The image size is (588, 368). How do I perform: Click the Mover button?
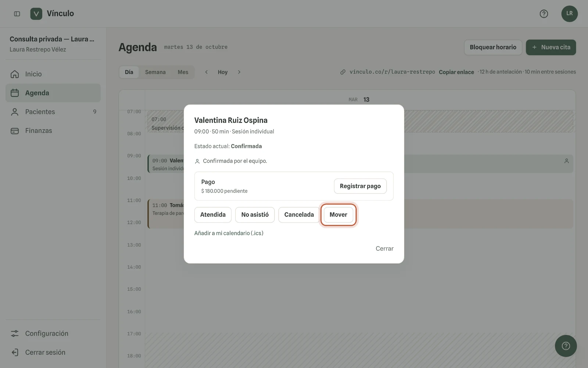click(338, 215)
